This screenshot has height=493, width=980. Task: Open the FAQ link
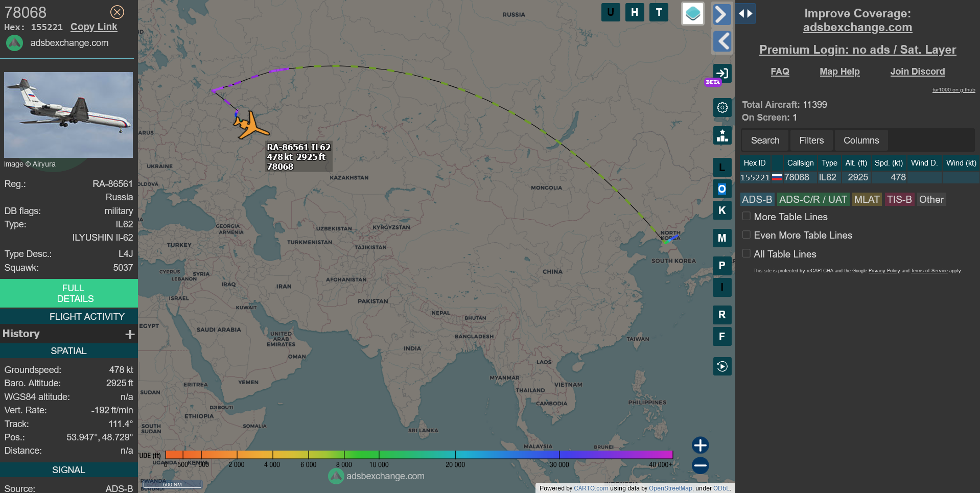780,72
